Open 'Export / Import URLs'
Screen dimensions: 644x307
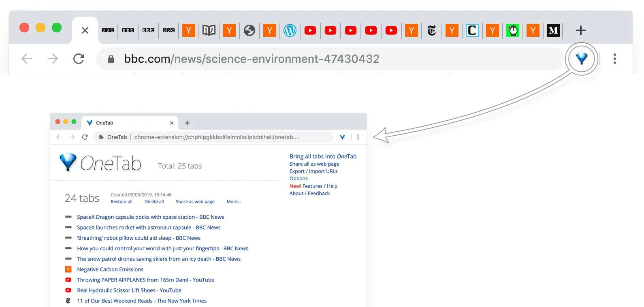click(x=313, y=171)
